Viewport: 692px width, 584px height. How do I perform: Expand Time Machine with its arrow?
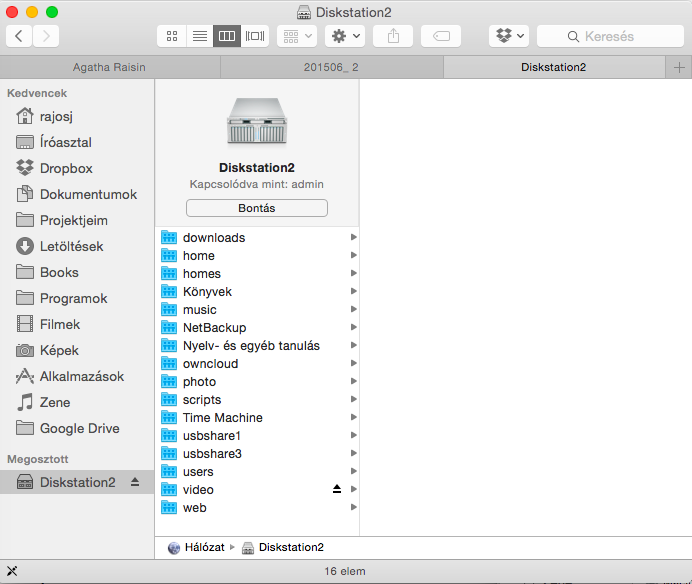[x=354, y=417]
